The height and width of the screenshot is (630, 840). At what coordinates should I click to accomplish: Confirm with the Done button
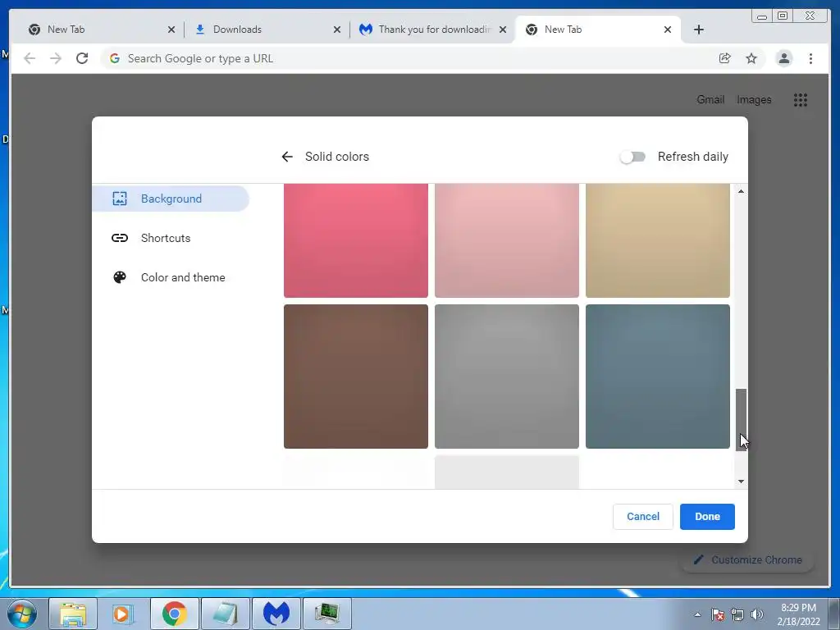coord(707,517)
